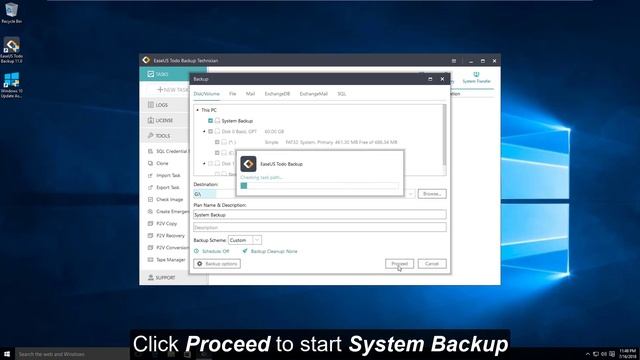Select Export Task in tools list
Image resolution: width=640 pixels, height=360 pixels.
(x=164, y=187)
